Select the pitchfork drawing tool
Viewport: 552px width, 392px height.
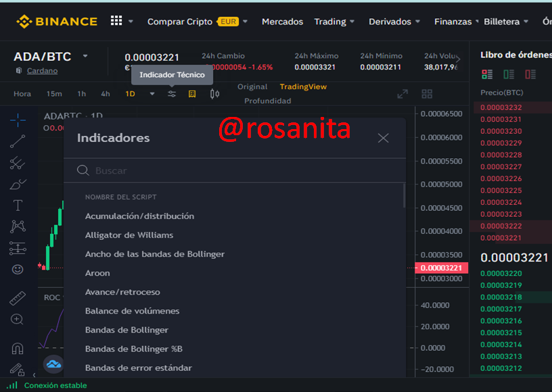coord(18,163)
